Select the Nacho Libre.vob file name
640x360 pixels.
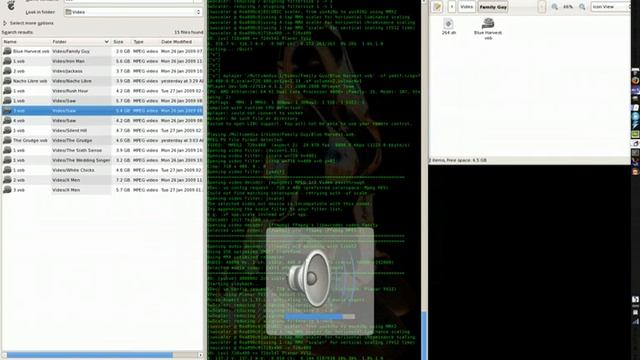[30, 81]
